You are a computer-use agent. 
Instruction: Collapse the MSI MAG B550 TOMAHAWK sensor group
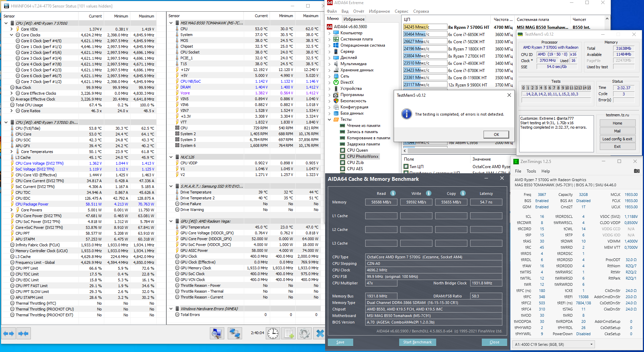click(x=171, y=23)
